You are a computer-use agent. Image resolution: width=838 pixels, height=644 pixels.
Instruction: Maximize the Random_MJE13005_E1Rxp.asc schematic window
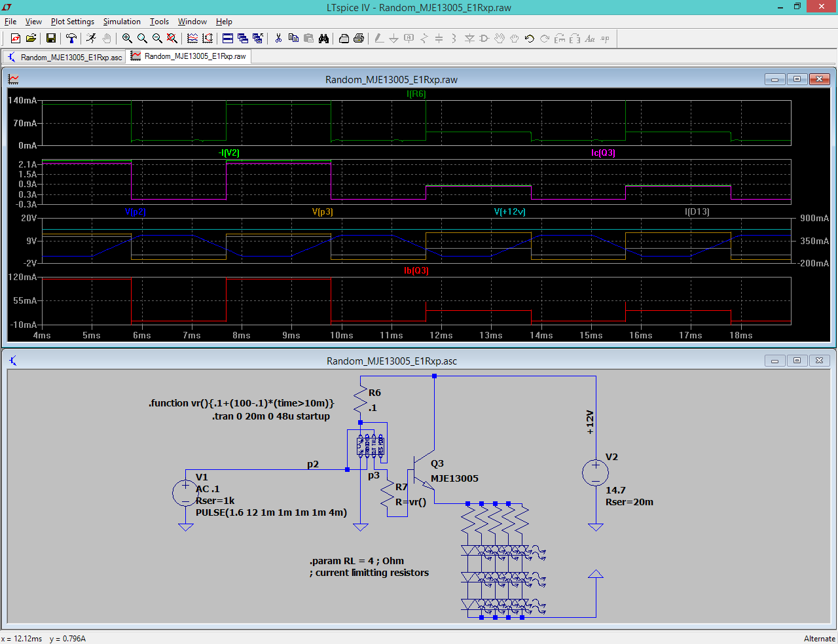click(x=797, y=361)
